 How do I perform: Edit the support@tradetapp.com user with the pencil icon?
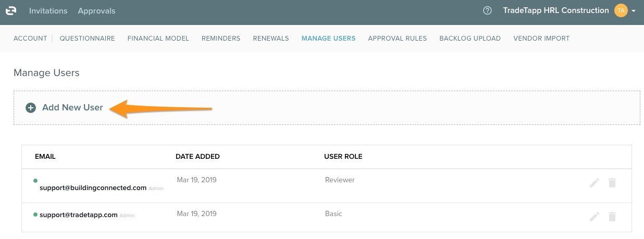tap(594, 217)
